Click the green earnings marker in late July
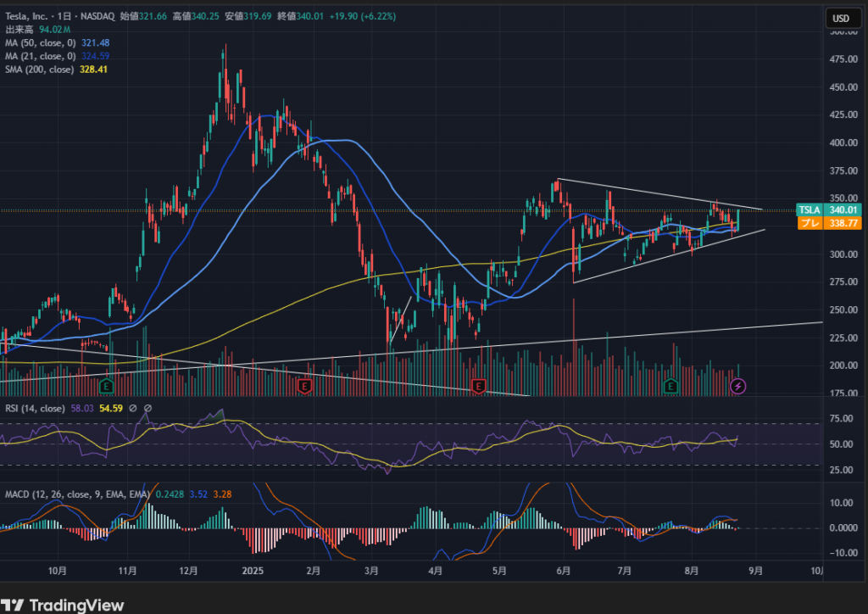The width and height of the screenshot is (868, 614). tap(671, 386)
